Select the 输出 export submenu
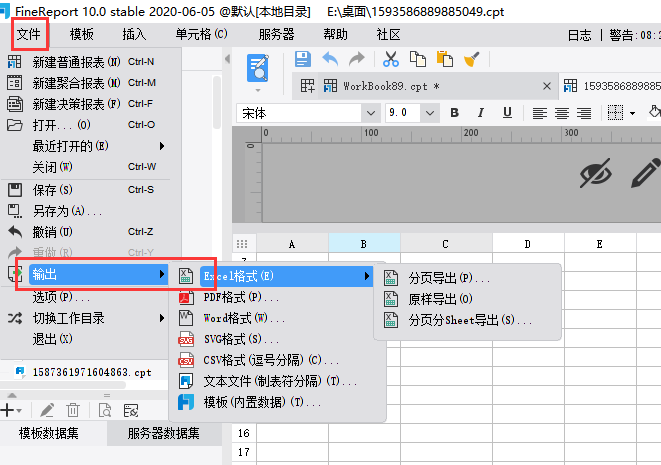This screenshot has height=465, width=661. coord(99,274)
